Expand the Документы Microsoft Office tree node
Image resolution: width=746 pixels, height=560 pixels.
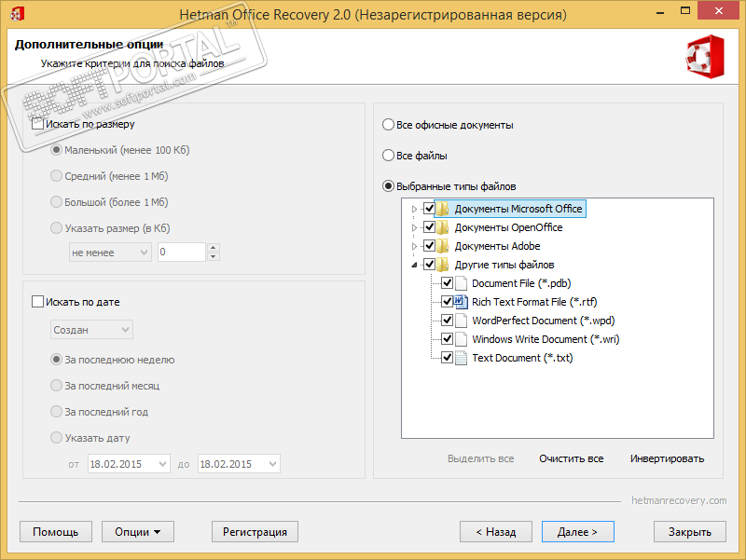click(414, 209)
